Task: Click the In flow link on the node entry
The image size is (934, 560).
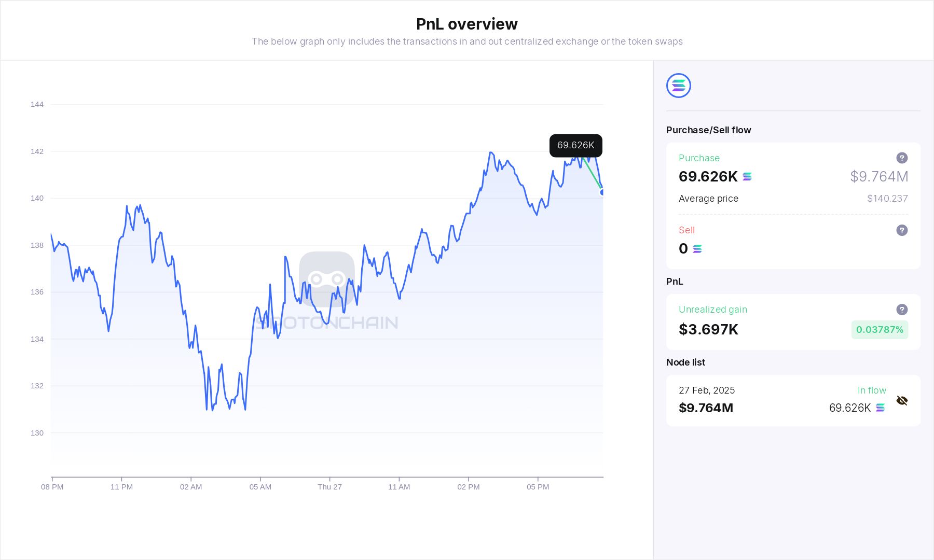Action: 872,390
